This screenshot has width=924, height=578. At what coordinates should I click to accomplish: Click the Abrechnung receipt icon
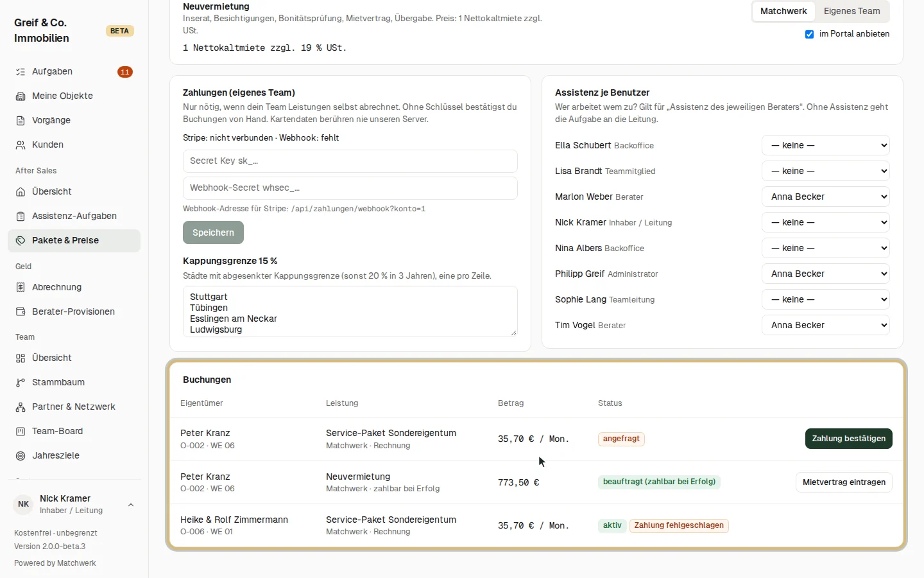point(21,288)
